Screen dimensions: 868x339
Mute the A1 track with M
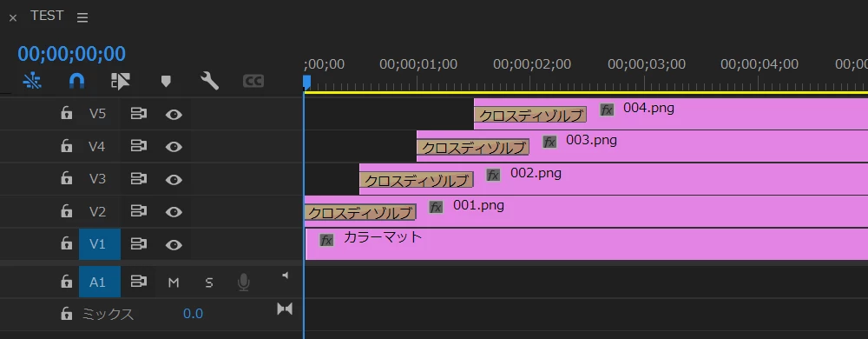point(174,282)
